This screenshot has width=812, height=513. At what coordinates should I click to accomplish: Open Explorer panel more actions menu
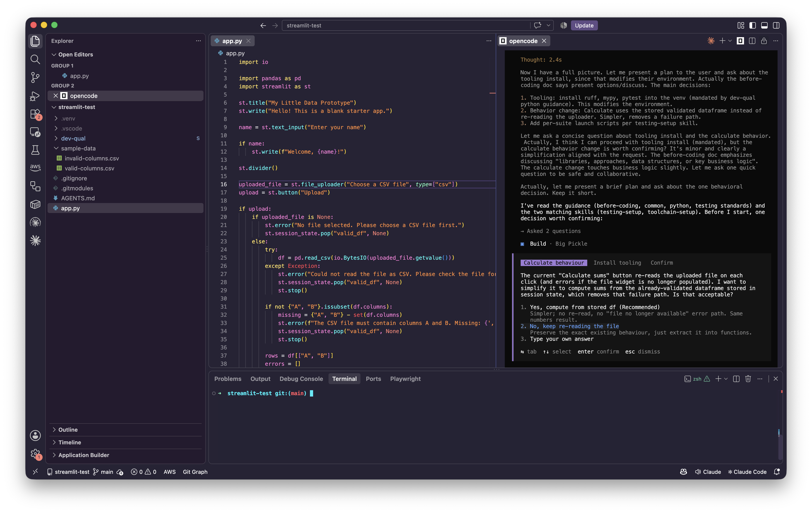[x=198, y=41]
